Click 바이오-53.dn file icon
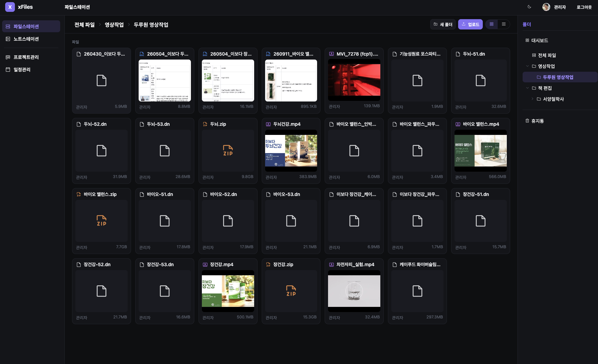This screenshot has height=364, width=598. pos(291,221)
